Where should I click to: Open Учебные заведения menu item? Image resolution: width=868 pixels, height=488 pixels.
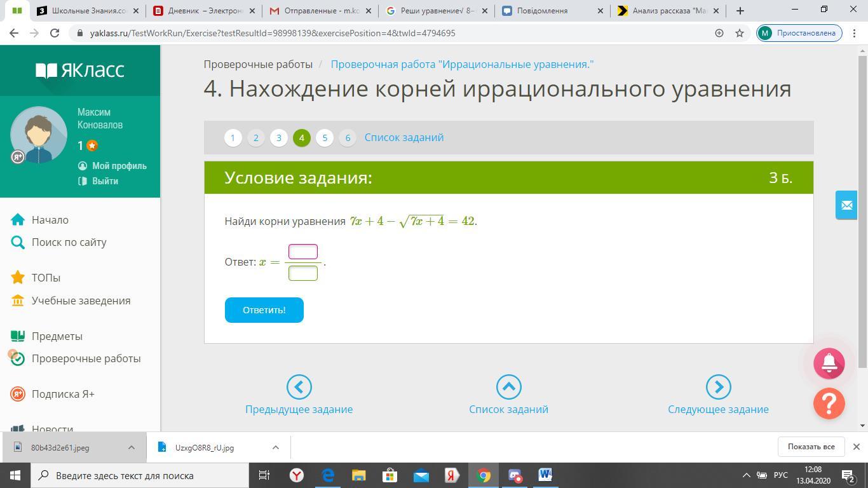pyautogui.click(x=81, y=301)
